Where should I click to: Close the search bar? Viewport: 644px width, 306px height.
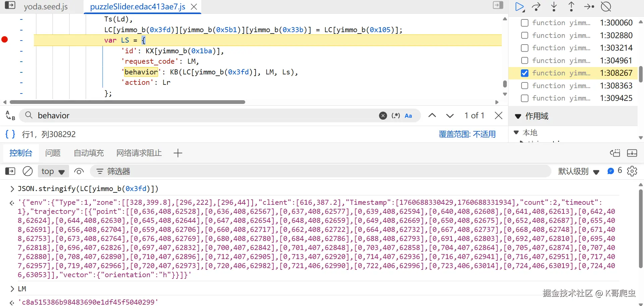(x=498, y=116)
